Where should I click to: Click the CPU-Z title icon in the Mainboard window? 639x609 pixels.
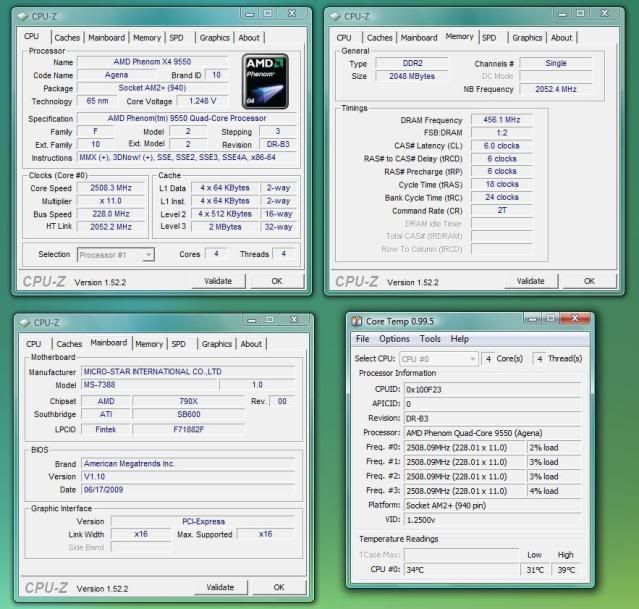pyautogui.click(x=24, y=323)
